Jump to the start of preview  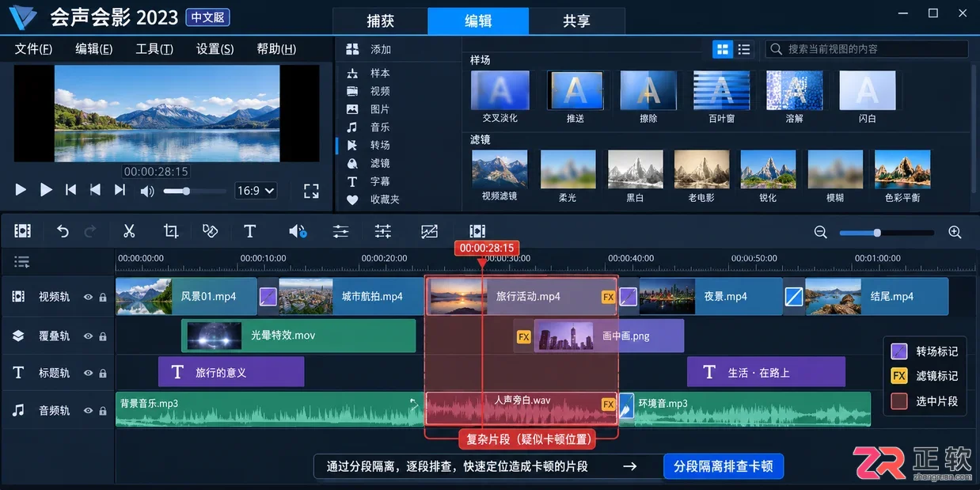click(70, 190)
